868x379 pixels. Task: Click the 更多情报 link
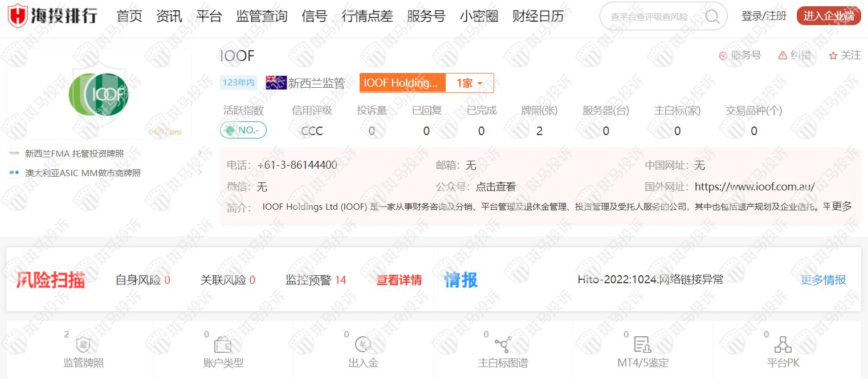(823, 280)
